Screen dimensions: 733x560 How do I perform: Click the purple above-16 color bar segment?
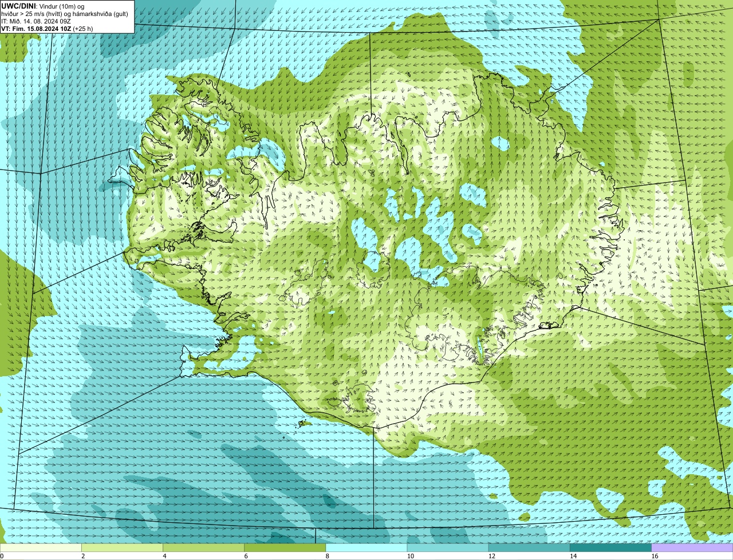(692, 548)
